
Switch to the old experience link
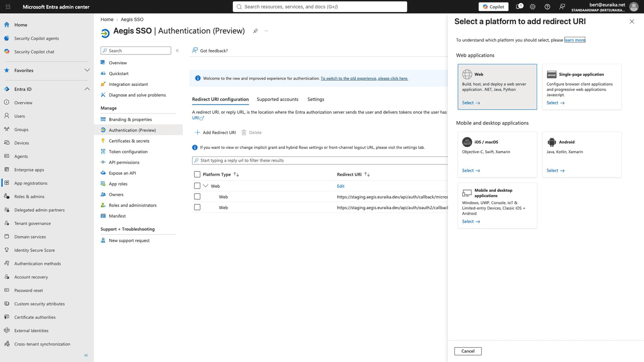coord(364,78)
